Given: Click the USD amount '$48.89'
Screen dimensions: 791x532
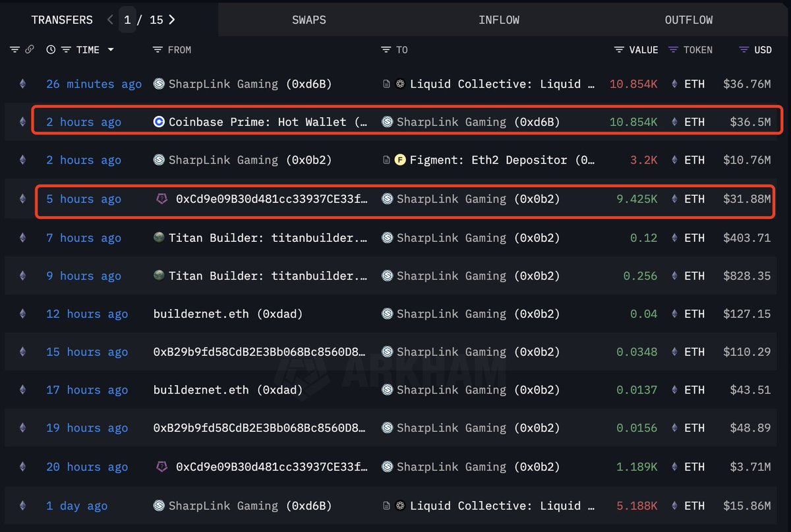Looking at the screenshot, I should pos(750,428).
